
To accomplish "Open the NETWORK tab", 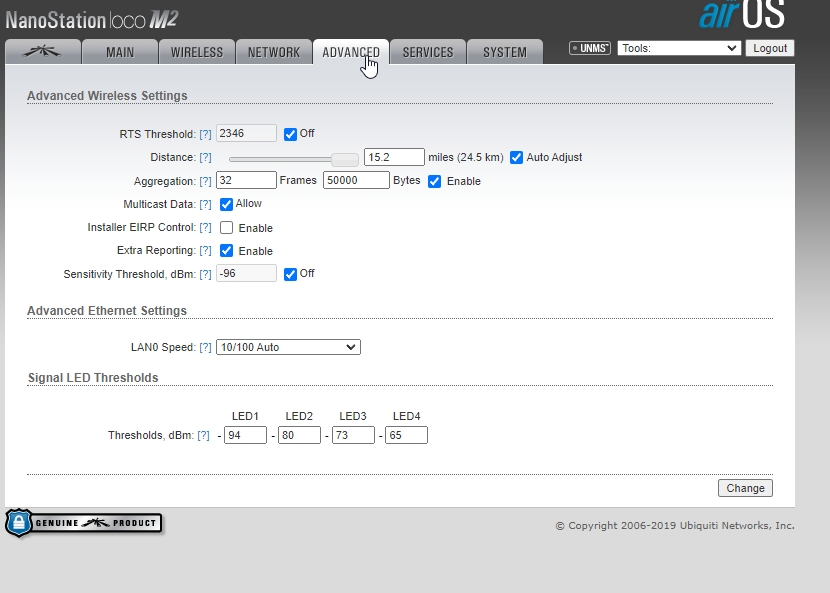I will 274,52.
